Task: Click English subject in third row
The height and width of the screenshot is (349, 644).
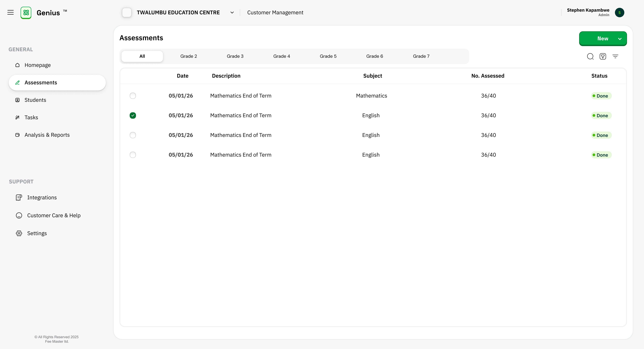Action: [x=371, y=135]
